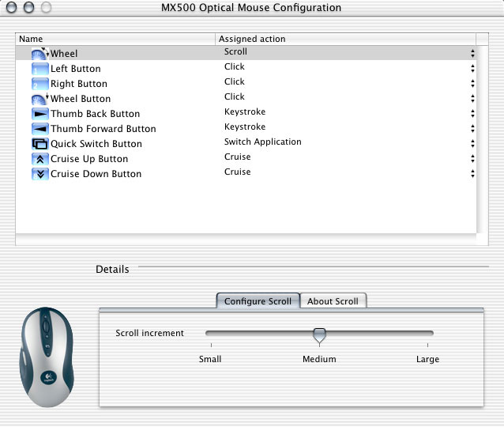Select the Wheel Button row label

pyautogui.click(x=81, y=99)
